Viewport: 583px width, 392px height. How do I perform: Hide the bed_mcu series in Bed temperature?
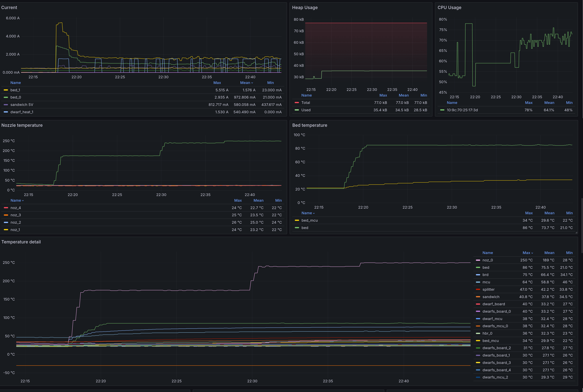pos(310,220)
